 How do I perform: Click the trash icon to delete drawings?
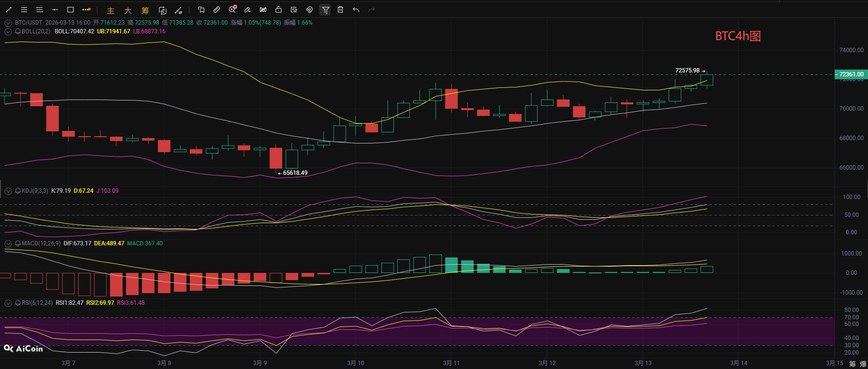(340, 10)
